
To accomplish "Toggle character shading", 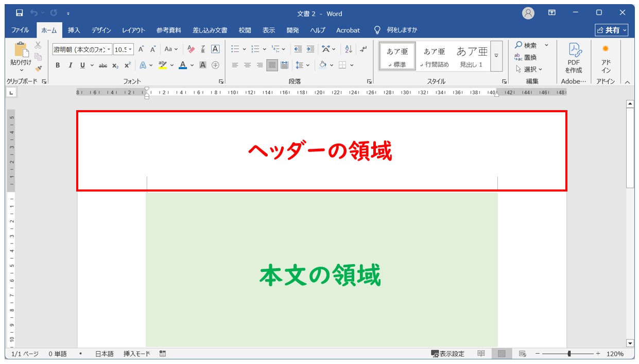I will point(203,65).
